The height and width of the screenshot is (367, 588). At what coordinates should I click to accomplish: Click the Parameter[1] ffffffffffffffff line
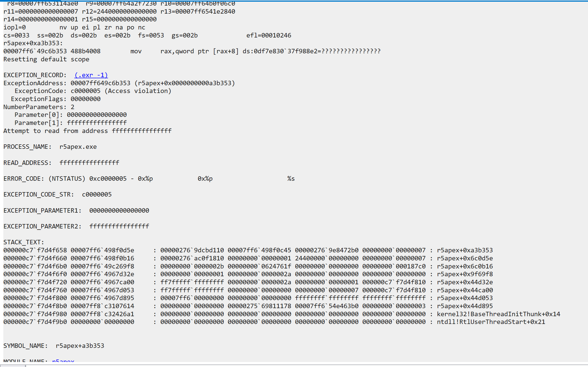tap(70, 123)
